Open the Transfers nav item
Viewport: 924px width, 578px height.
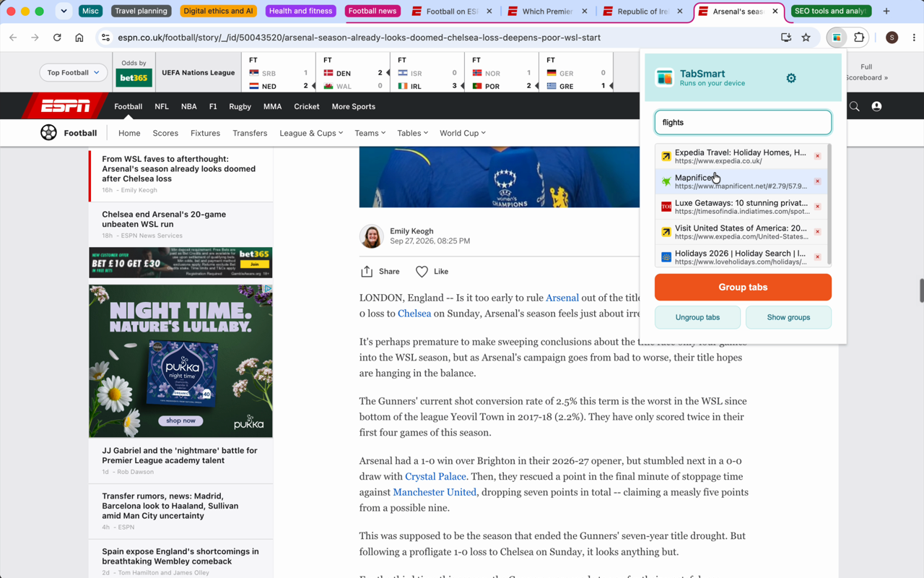tap(250, 133)
